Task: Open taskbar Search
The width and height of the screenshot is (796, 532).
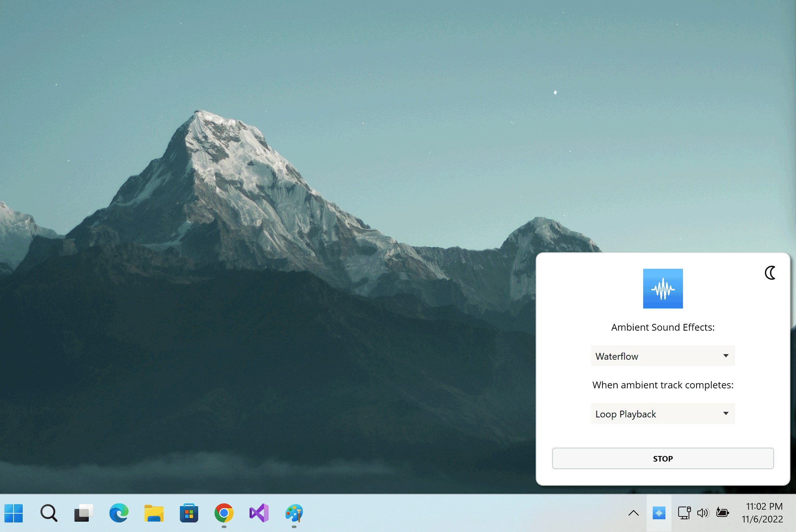Action: (x=49, y=513)
